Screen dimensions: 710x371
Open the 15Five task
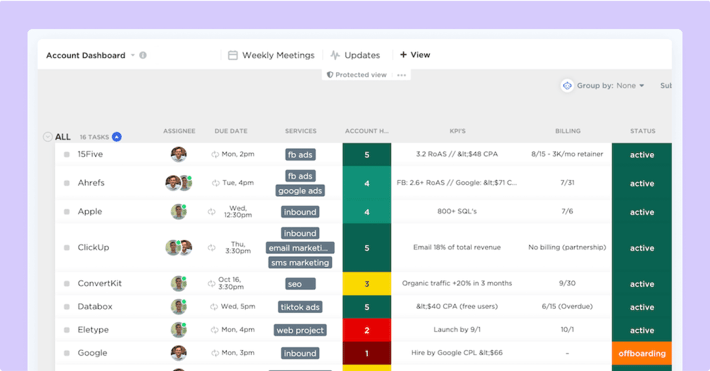(x=90, y=154)
